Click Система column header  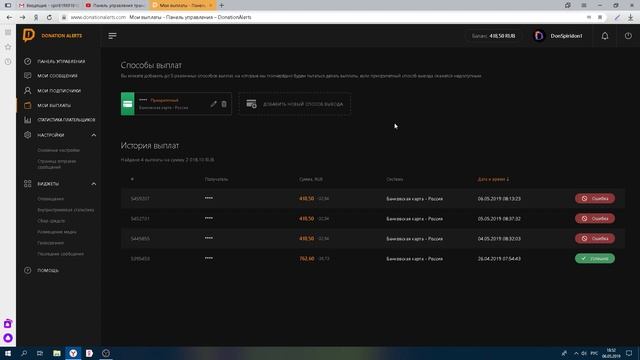click(x=394, y=179)
